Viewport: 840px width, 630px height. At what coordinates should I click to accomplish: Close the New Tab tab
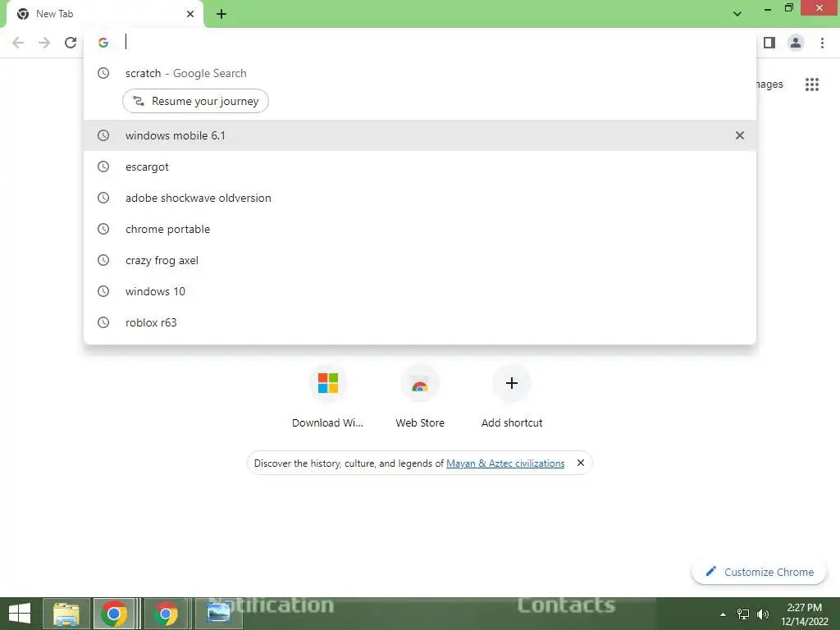point(190,14)
